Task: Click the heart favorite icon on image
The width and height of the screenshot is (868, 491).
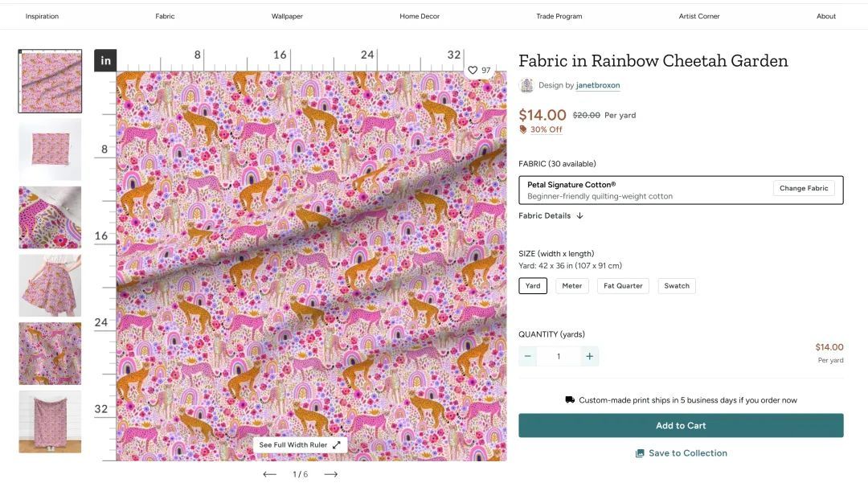Action: click(473, 71)
